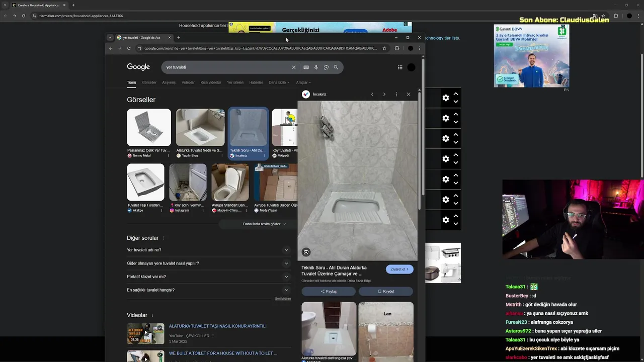The image size is (644, 362).
Task: Open 'WE BUILT A TOILET FOR A HOUSE' link
Action: pyautogui.click(x=223, y=353)
